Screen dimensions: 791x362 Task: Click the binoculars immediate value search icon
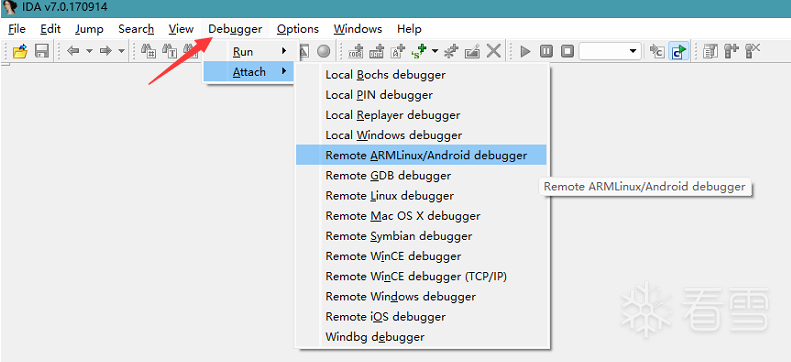(148, 51)
